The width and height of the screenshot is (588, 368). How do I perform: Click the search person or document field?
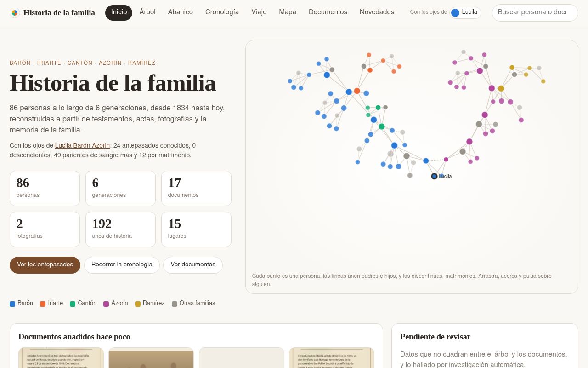(535, 12)
